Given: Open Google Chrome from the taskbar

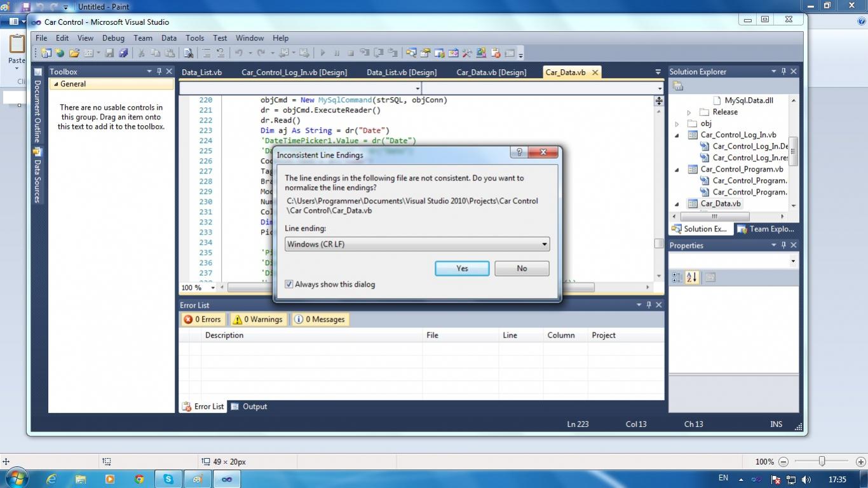Looking at the screenshot, I should 139,479.
